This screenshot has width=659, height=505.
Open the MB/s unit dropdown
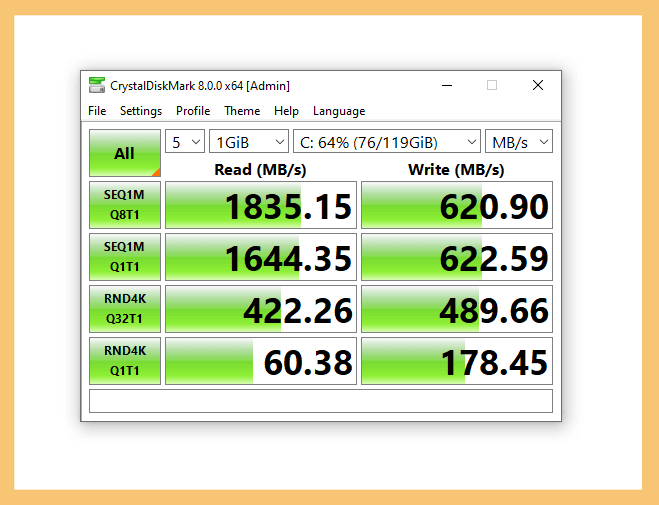coord(519,142)
